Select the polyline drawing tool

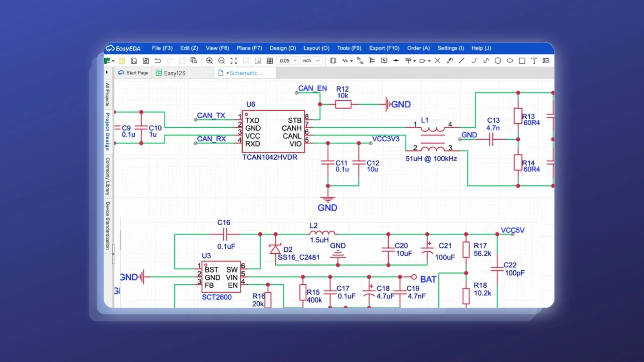pos(450,61)
